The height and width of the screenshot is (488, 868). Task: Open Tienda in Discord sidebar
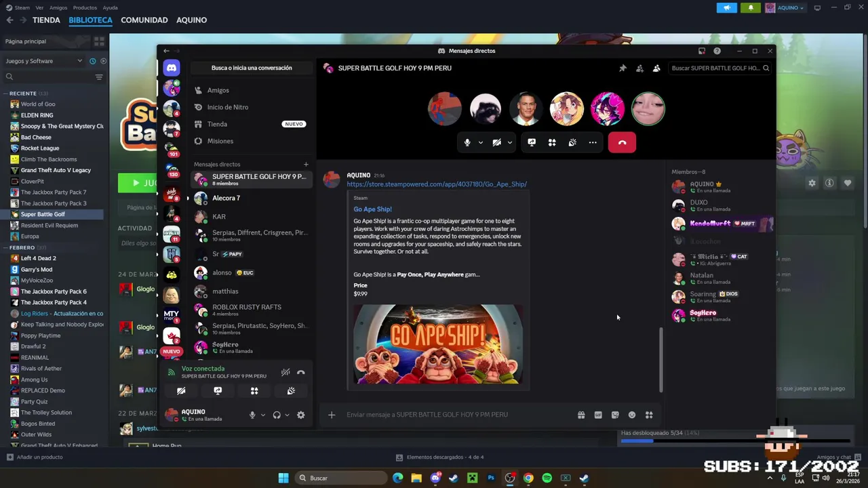(x=252, y=124)
